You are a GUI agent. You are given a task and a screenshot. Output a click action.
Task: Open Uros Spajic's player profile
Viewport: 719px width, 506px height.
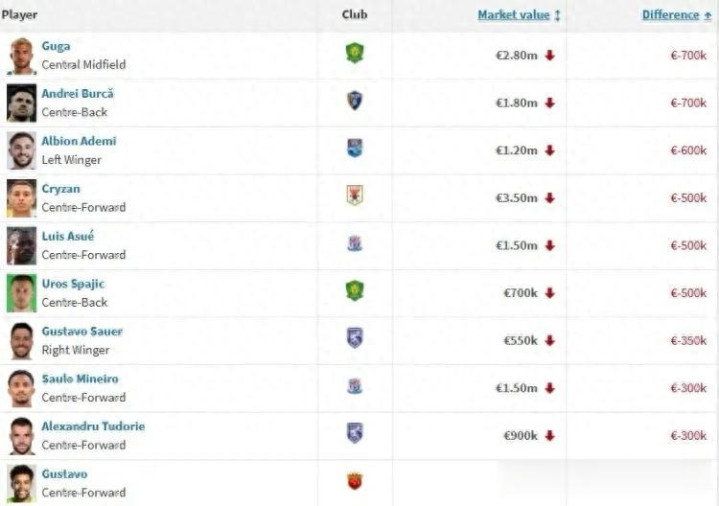[72, 284]
